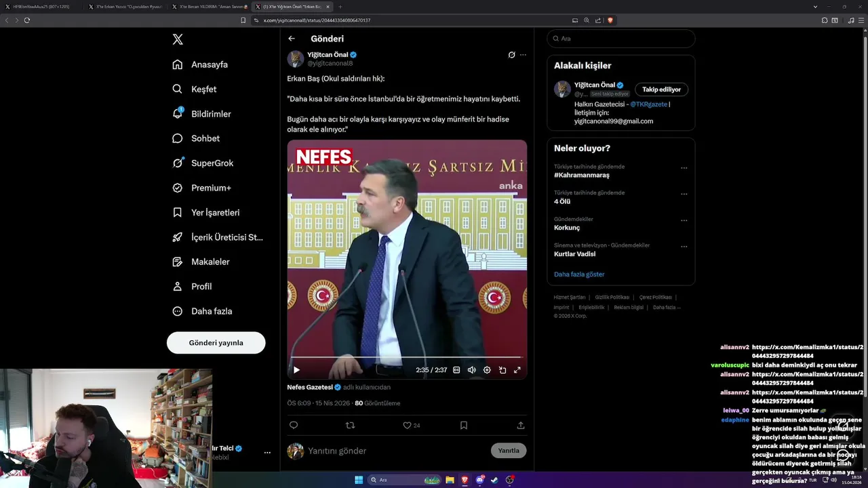The height and width of the screenshot is (488, 868).
Task: Open account switcher three-dot menu
Action: (267, 452)
